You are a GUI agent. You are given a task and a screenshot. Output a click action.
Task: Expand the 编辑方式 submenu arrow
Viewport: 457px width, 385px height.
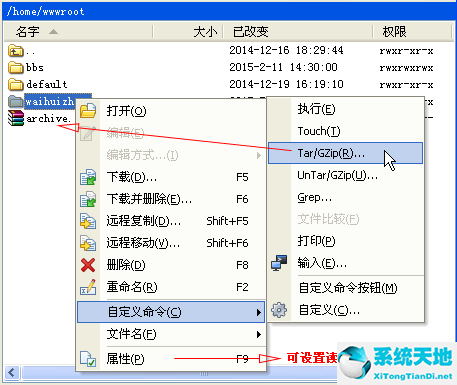259,155
